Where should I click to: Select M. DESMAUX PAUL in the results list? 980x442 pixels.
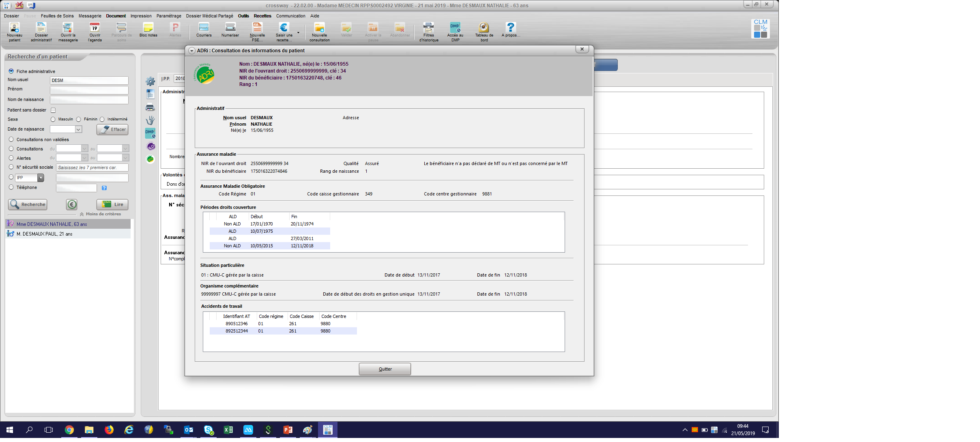click(x=45, y=234)
